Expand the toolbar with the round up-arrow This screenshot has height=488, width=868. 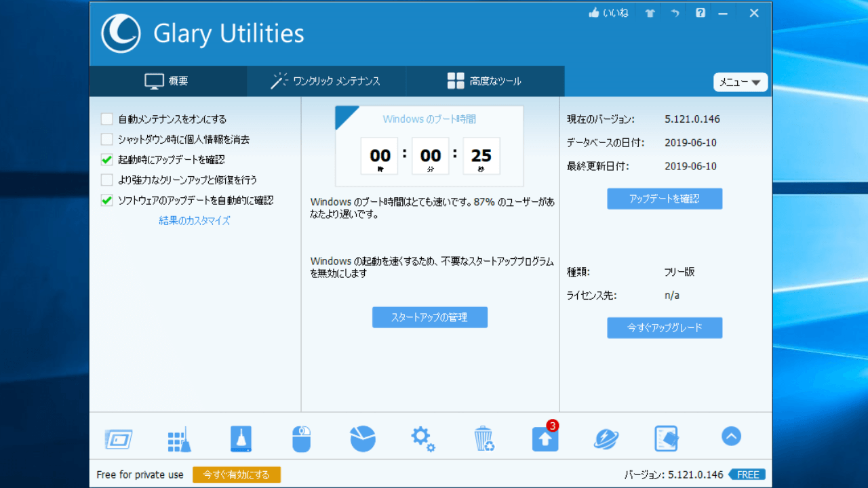click(731, 436)
